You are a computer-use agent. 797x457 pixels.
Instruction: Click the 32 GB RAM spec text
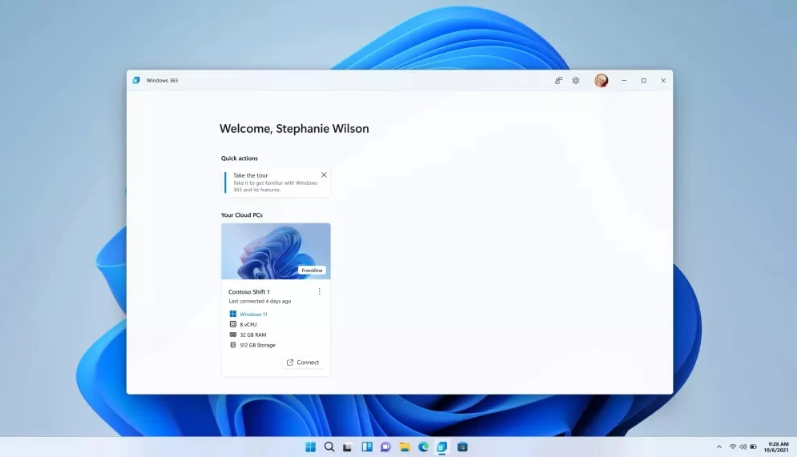click(253, 335)
